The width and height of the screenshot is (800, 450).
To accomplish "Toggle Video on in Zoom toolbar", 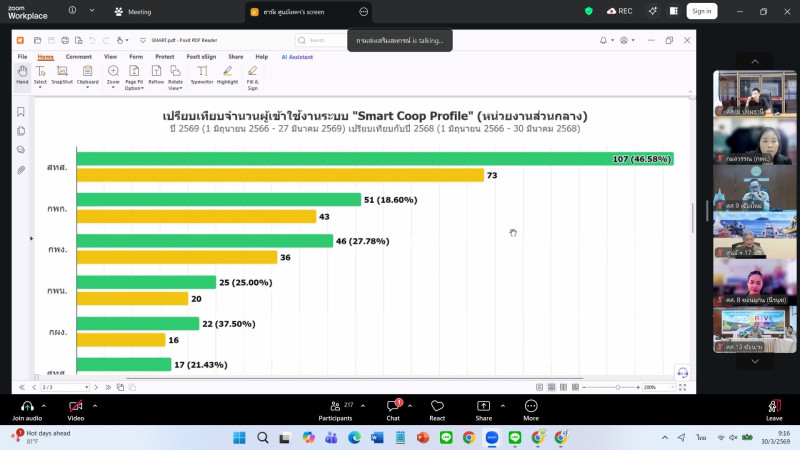I will [75, 409].
